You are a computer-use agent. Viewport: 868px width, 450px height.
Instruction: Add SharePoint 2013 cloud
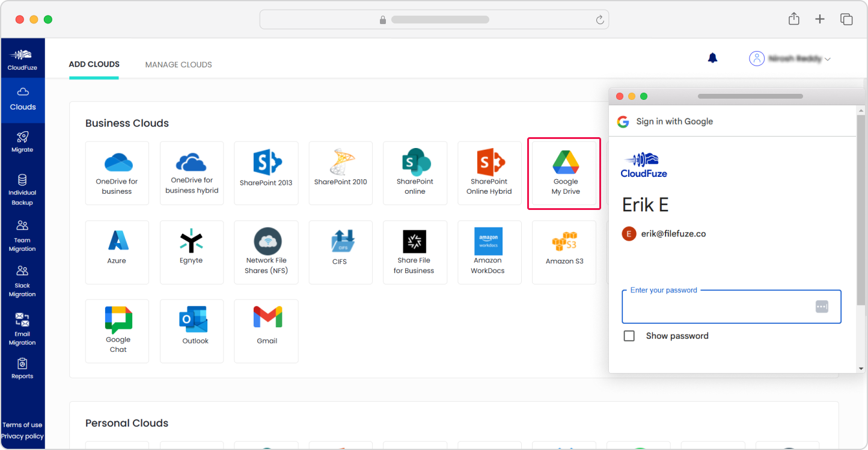(266, 173)
